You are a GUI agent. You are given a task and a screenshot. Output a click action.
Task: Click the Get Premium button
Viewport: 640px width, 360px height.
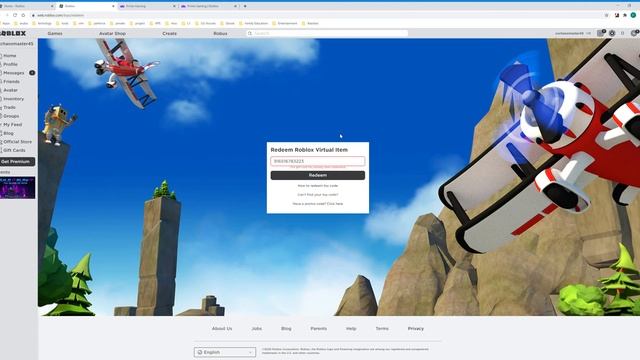click(17, 162)
